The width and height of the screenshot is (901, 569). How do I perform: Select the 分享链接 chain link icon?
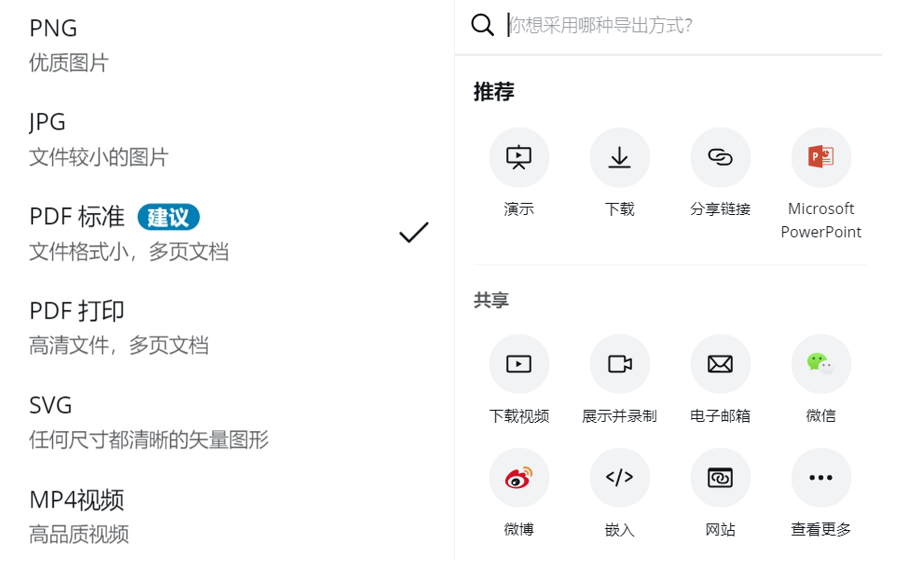tap(720, 157)
